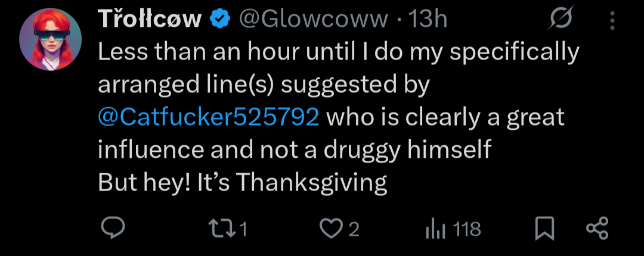Reply to the Třołłcøw tweet
The image size is (644, 256).
pyautogui.click(x=112, y=229)
